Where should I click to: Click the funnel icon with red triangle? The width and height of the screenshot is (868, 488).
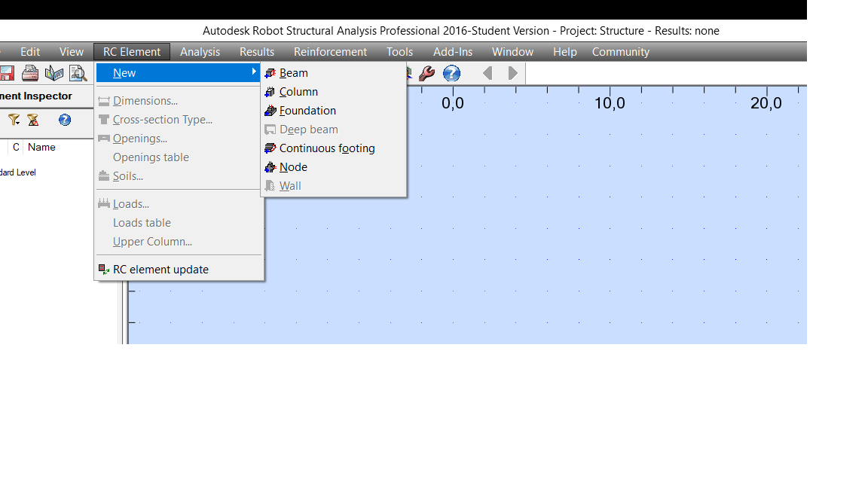33,120
